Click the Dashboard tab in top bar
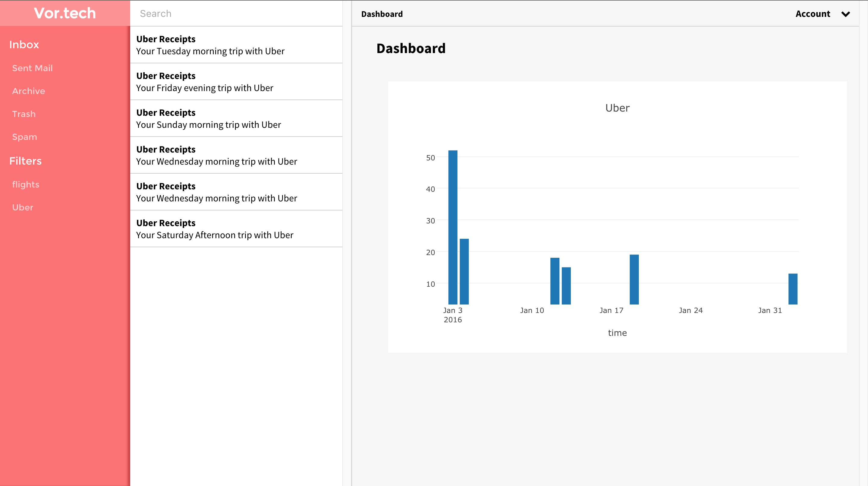868x486 pixels. [382, 14]
